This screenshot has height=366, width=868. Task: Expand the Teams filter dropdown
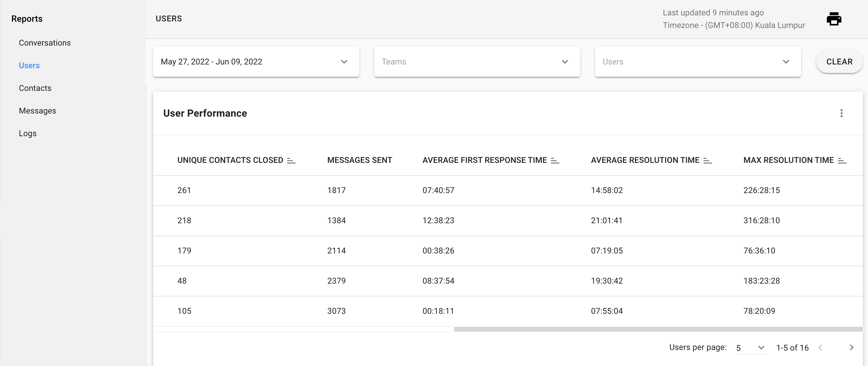coord(477,62)
